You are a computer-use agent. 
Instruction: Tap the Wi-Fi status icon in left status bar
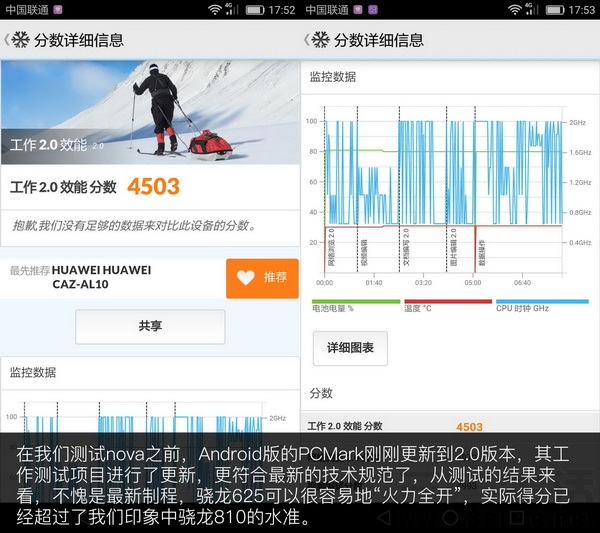215,9
